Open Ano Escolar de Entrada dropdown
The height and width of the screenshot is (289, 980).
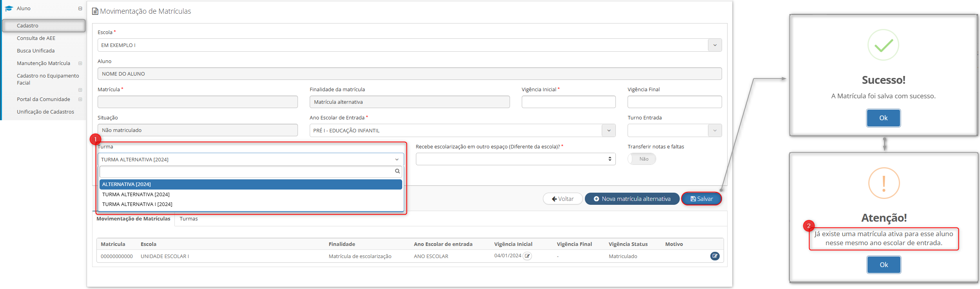coord(463,130)
